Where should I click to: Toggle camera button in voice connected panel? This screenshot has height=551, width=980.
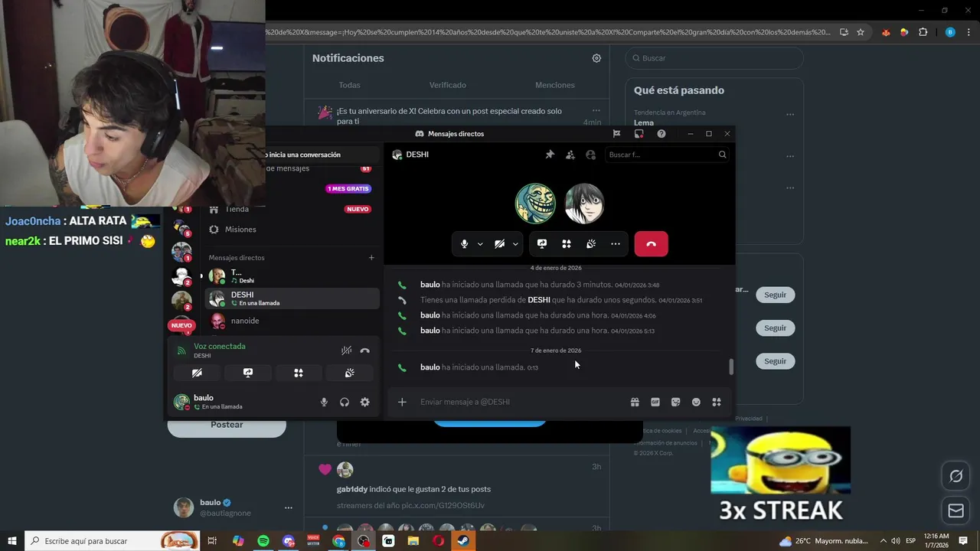pos(197,373)
